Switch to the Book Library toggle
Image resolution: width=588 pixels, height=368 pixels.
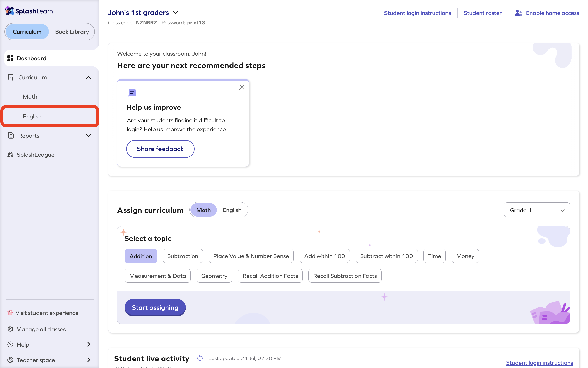(x=72, y=32)
